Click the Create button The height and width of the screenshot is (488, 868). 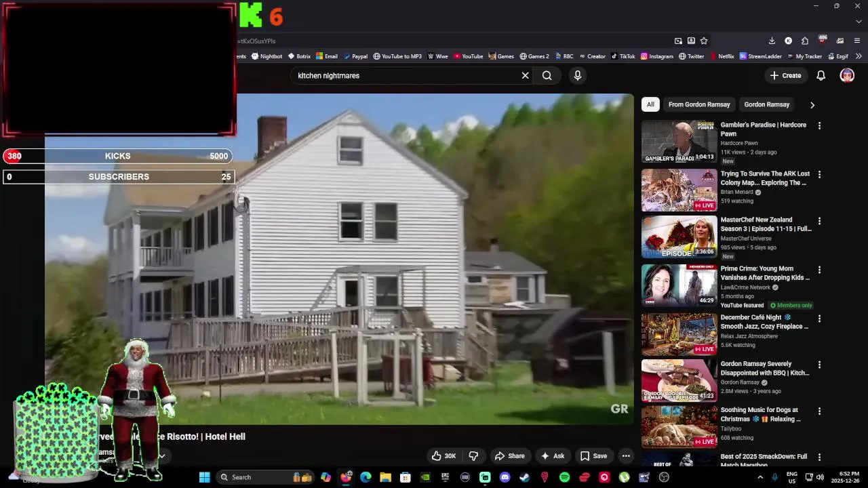coord(785,75)
